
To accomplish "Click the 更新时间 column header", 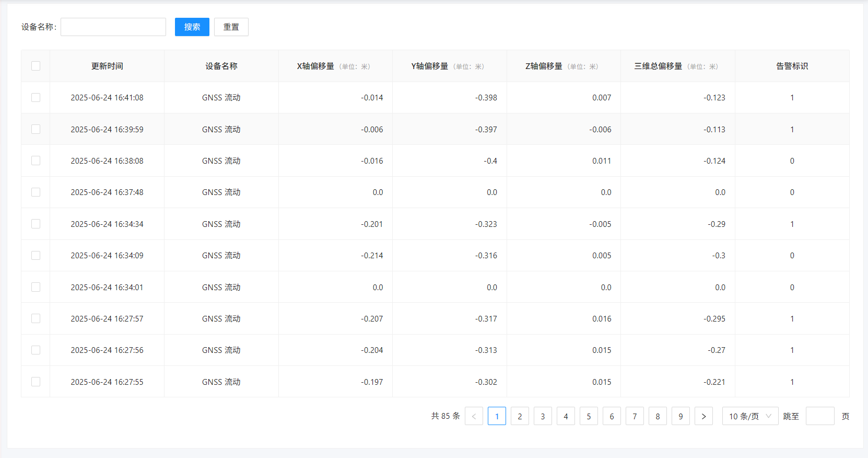I will 107,66.
